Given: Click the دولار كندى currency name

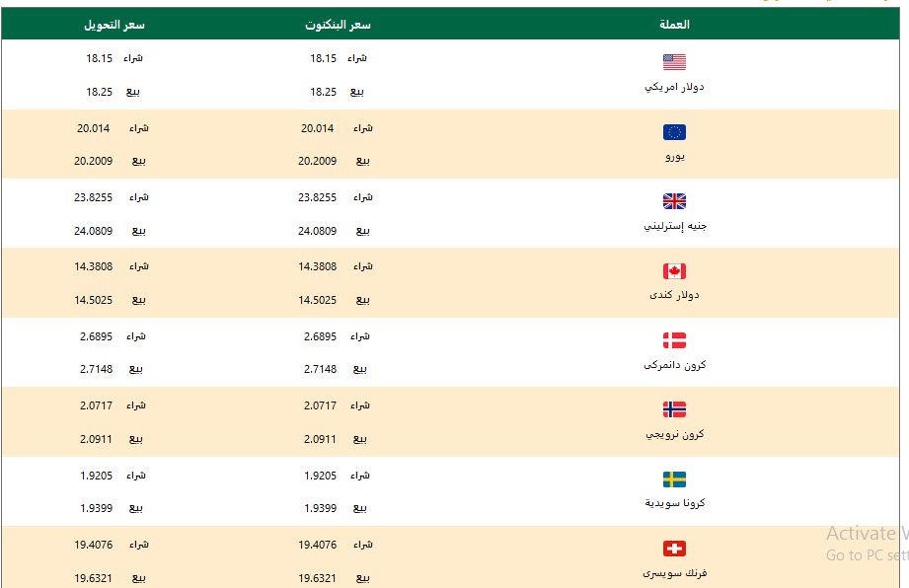Looking at the screenshot, I should pos(674,295).
